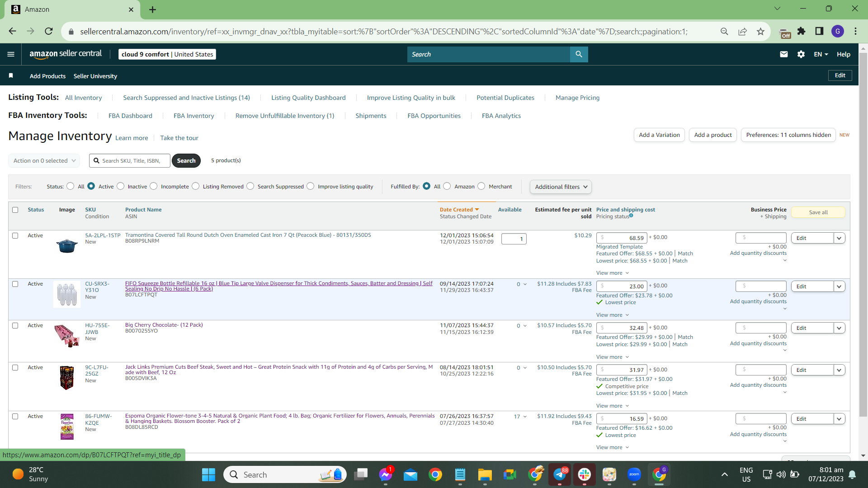868x488 pixels.
Task: Open Chrome three-dot menu
Action: (x=855, y=31)
